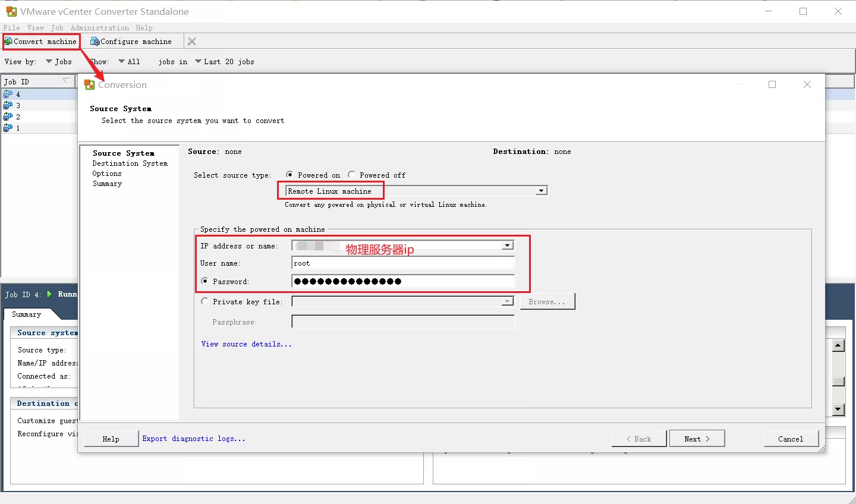Expand the Remote Linux machine source dropdown
The height and width of the screenshot is (504, 856).
pyautogui.click(x=541, y=191)
